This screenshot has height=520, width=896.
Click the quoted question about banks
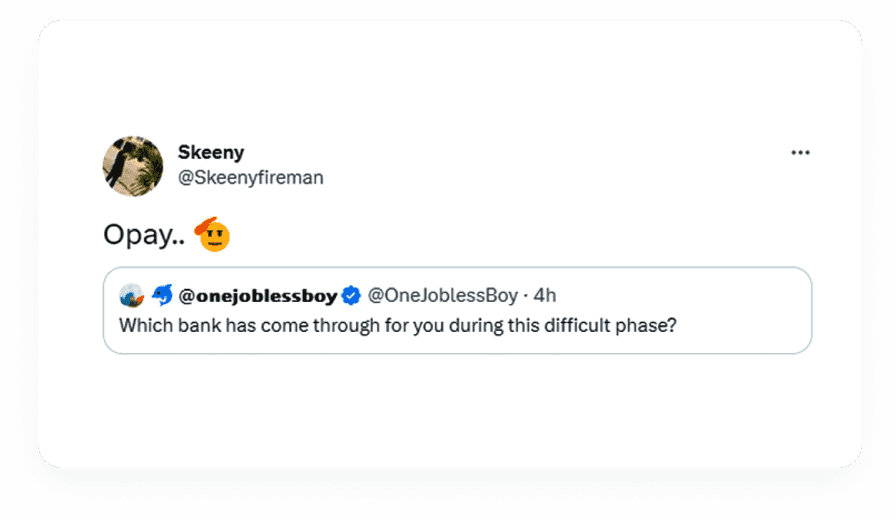[398, 325]
